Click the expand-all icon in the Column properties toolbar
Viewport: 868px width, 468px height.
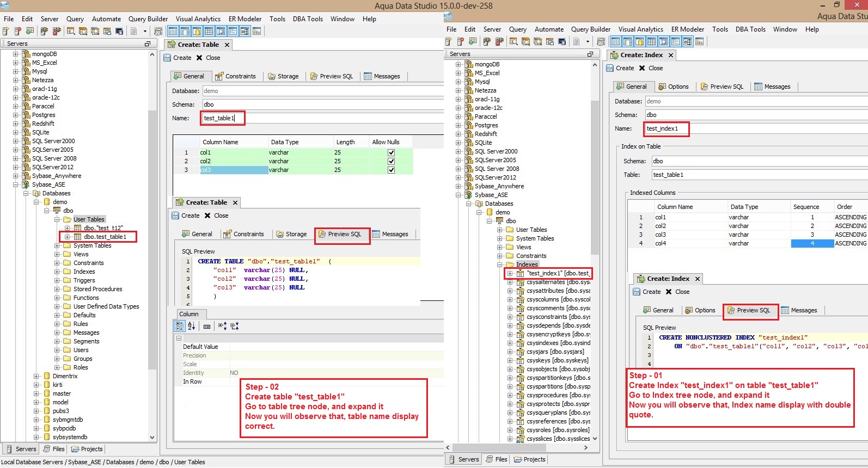[x=222, y=326]
